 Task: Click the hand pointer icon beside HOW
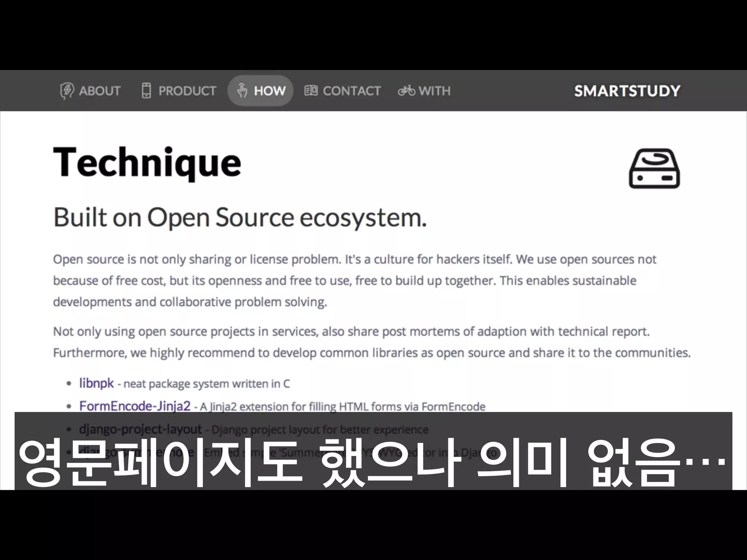[242, 90]
